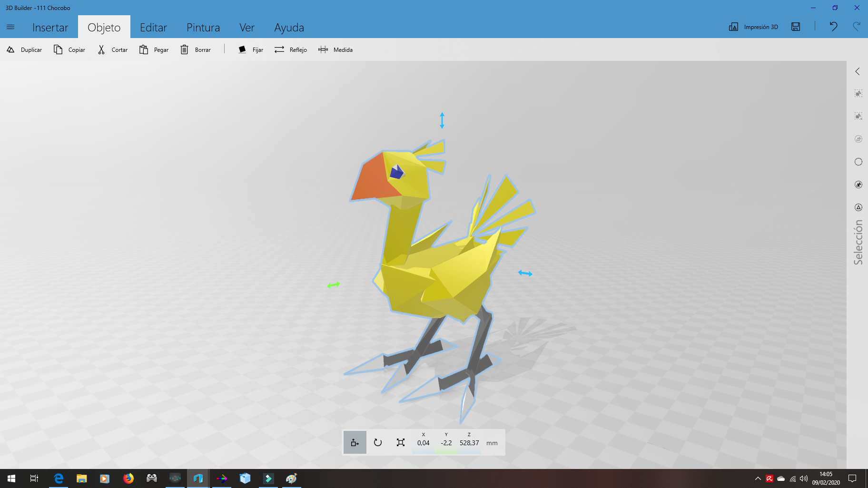Choose Cortar to cut the object
This screenshot has width=868, height=488.
coord(113,49)
